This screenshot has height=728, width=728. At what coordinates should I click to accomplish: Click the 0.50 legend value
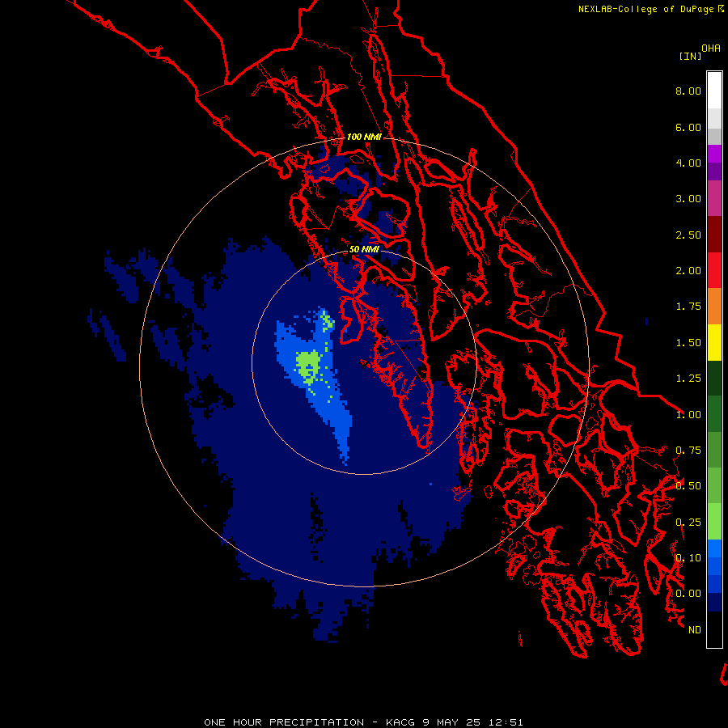point(688,486)
